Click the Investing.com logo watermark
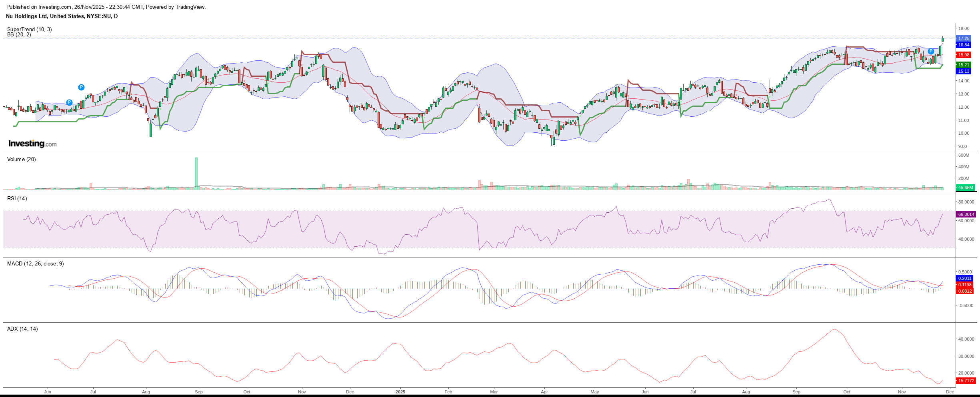 [32, 144]
